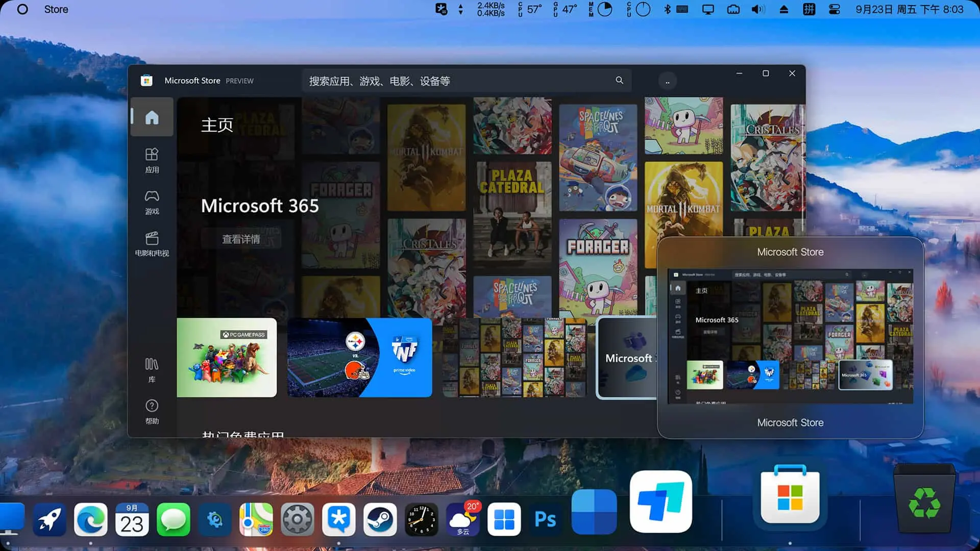
Task: Open the Gaming (游戏) section
Action: [x=152, y=202]
